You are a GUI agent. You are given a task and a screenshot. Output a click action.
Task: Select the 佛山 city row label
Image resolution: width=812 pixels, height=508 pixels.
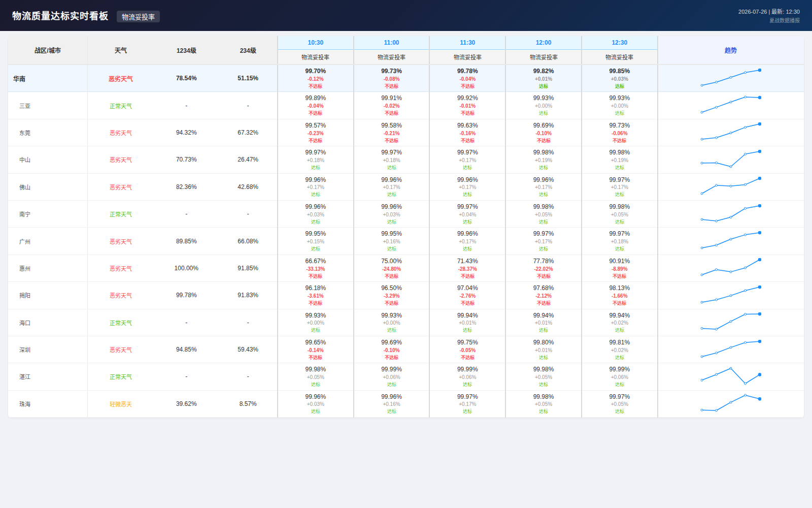point(25,187)
